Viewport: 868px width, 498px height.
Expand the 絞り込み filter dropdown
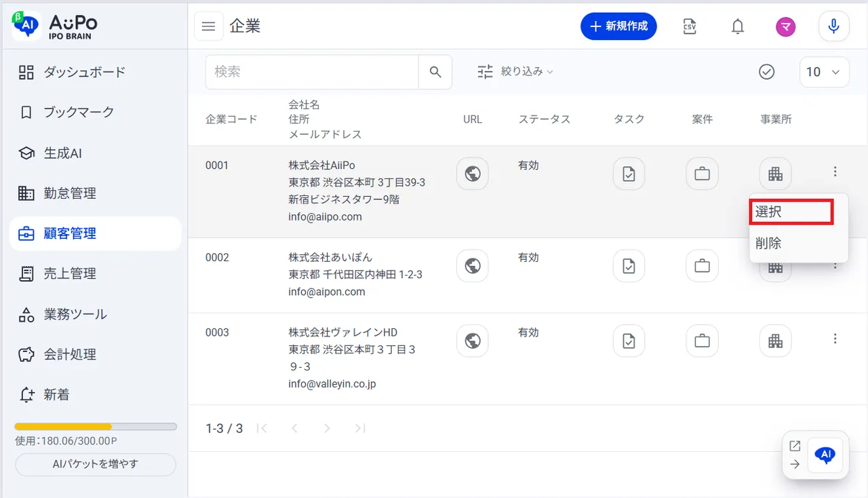point(515,71)
